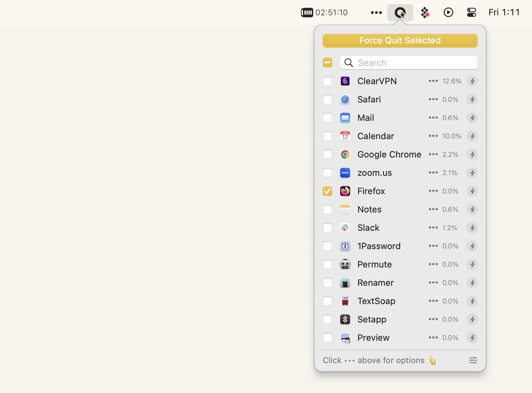This screenshot has width=532, height=393.
Task: Check the Slack checkbox
Action: pos(327,228)
